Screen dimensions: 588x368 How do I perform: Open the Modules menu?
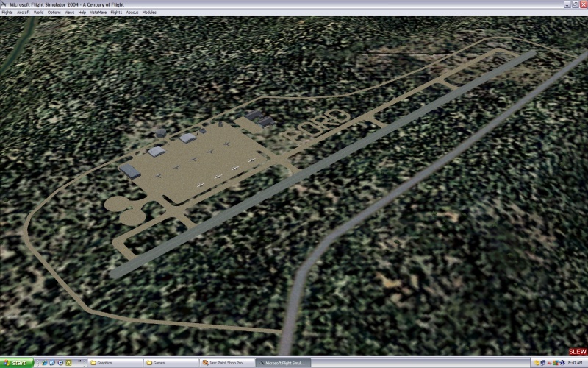point(149,13)
